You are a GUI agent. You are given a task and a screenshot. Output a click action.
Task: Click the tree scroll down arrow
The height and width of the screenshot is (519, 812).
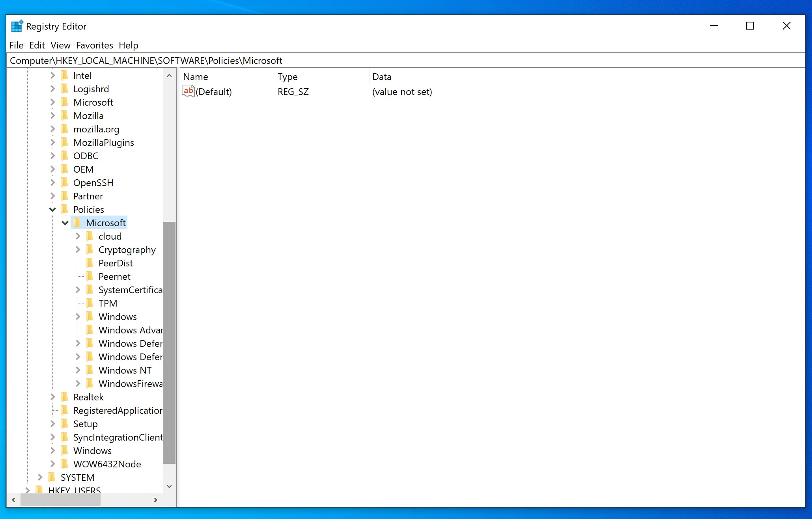(x=169, y=486)
